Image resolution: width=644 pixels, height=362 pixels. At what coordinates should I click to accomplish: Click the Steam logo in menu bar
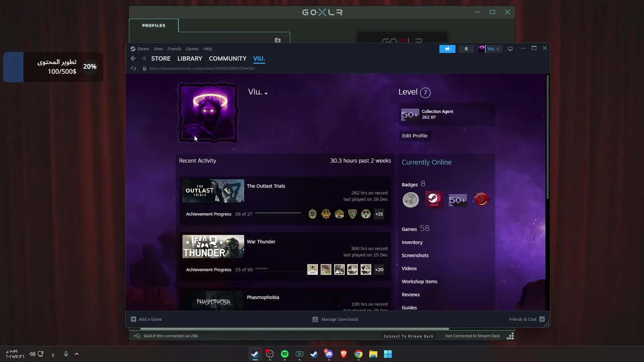pos(133,49)
